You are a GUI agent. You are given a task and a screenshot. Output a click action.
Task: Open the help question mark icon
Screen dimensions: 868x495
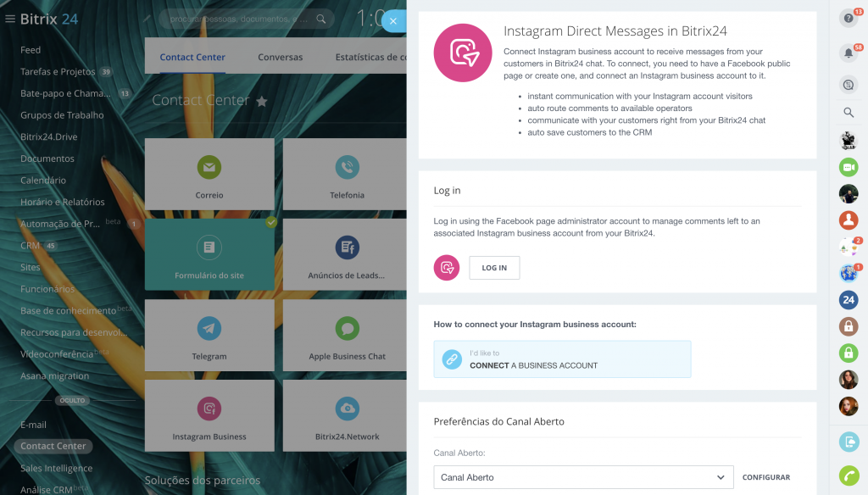click(848, 19)
